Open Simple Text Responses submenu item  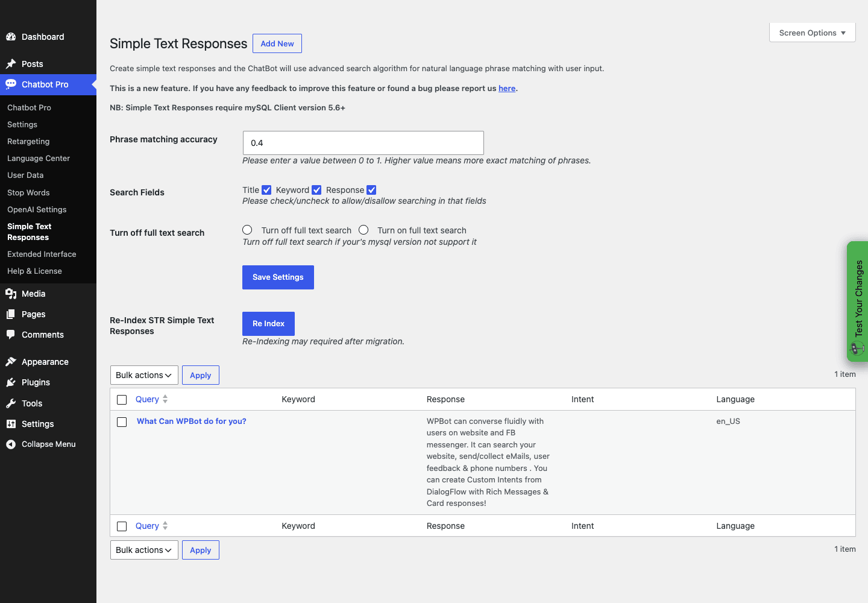pyautogui.click(x=30, y=232)
